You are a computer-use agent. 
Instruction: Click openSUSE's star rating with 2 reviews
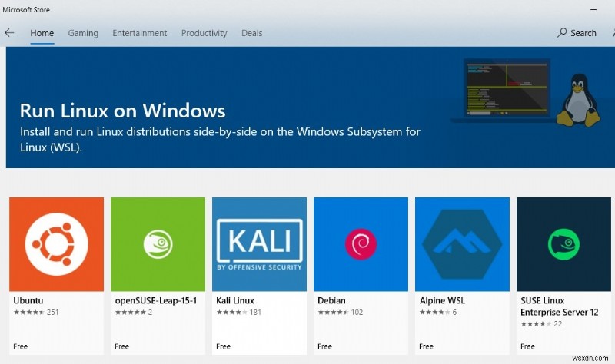pos(133,313)
